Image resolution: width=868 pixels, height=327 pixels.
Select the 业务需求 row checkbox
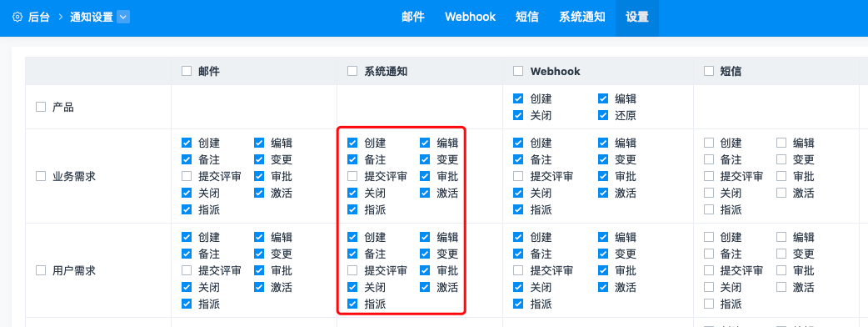click(x=41, y=176)
